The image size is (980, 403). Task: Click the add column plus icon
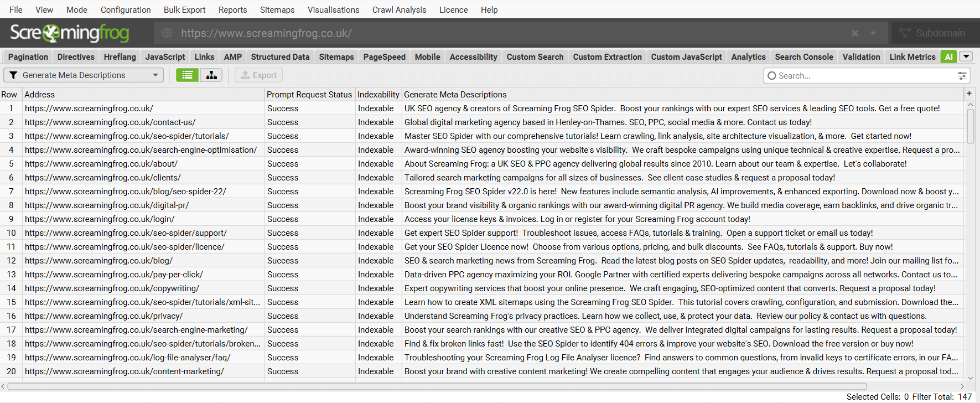click(969, 94)
